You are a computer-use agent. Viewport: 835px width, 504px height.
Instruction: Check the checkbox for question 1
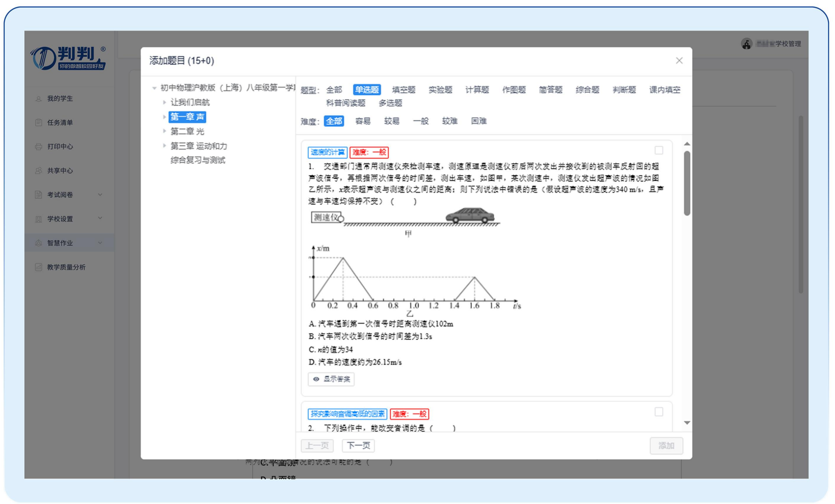point(659,150)
